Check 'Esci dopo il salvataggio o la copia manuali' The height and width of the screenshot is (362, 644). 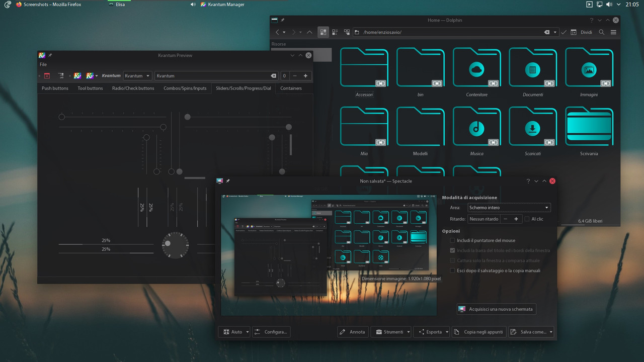coord(452,270)
